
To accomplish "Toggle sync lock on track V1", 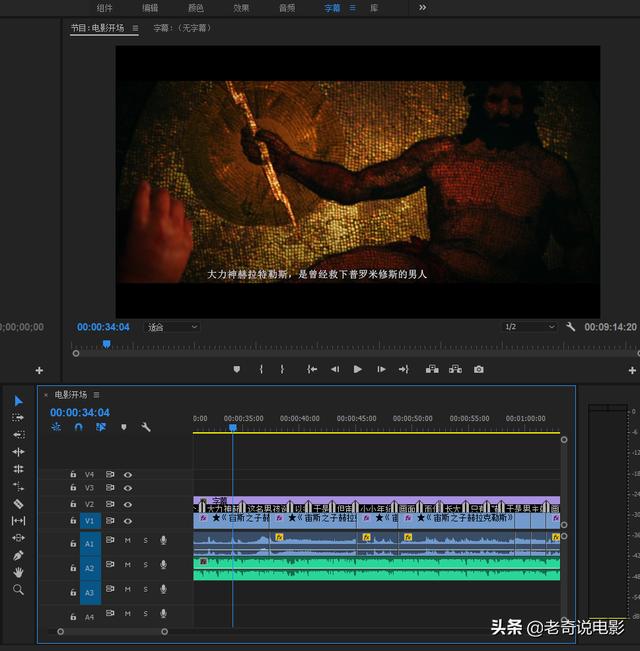I will 110,520.
